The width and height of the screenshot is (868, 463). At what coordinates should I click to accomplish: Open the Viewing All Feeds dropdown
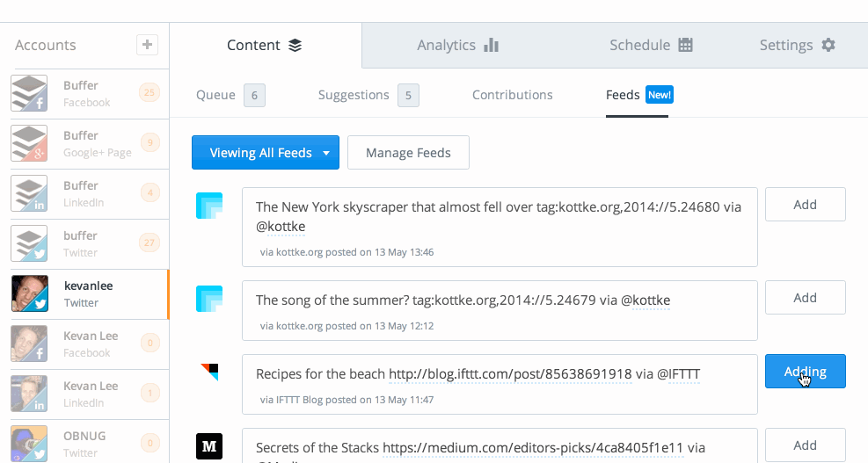click(x=265, y=153)
